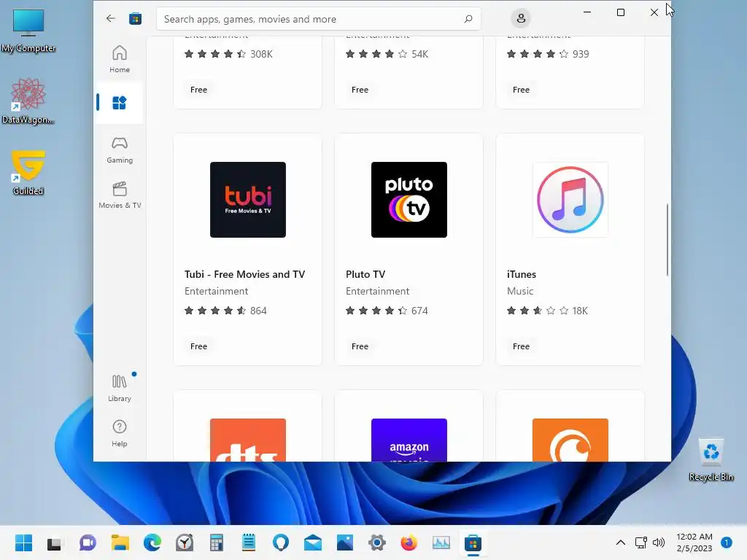Click the 308K star rating
The height and width of the screenshot is (560, 747).
click(228, 54)
